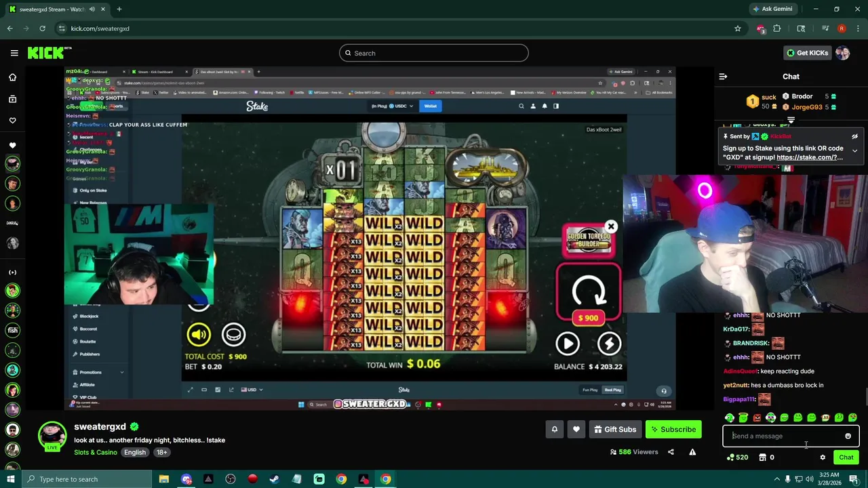Click the Kick logo
868x488 pixels.
(x=47, y=53)
